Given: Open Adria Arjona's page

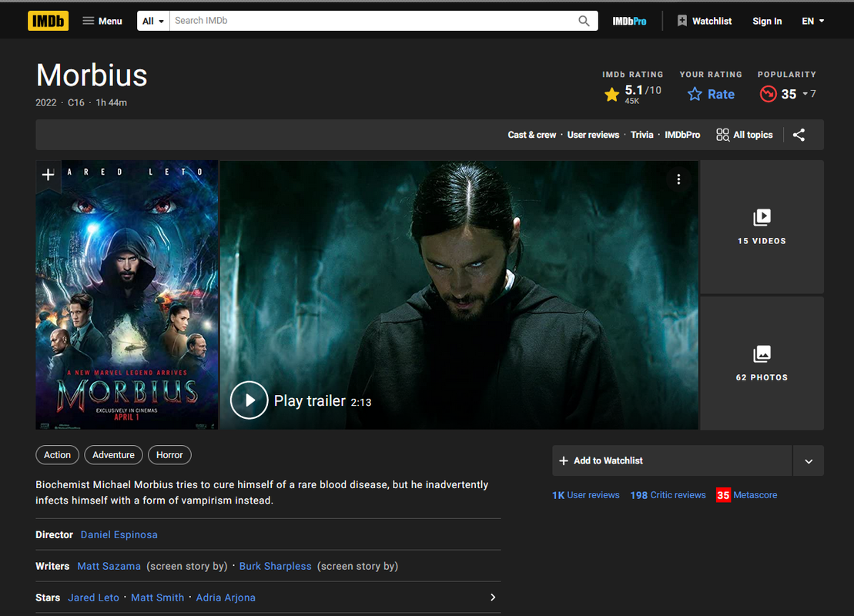Looking at the screenshot, I should click(226, 598).
